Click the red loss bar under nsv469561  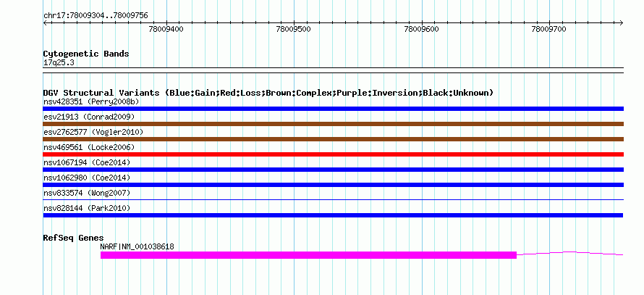click(333, 154)
